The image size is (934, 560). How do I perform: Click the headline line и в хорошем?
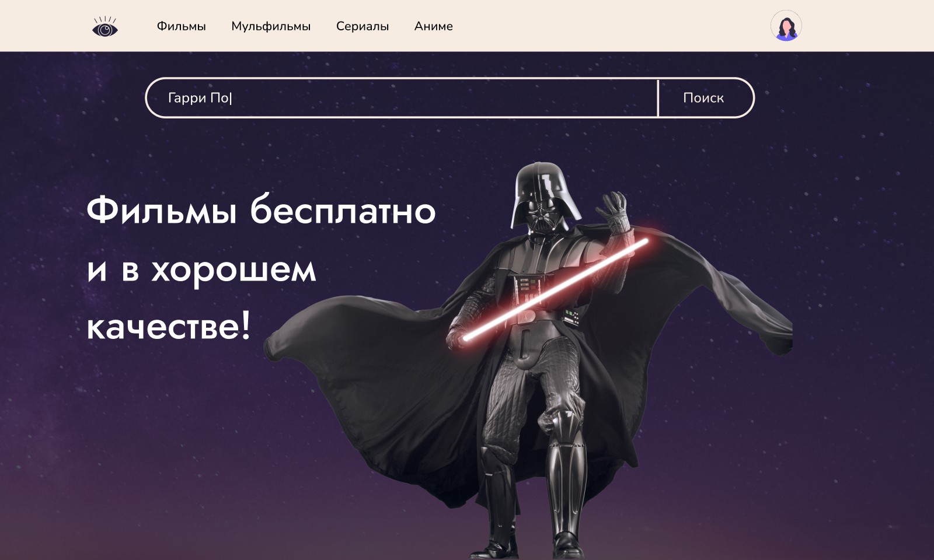point(201,269)
